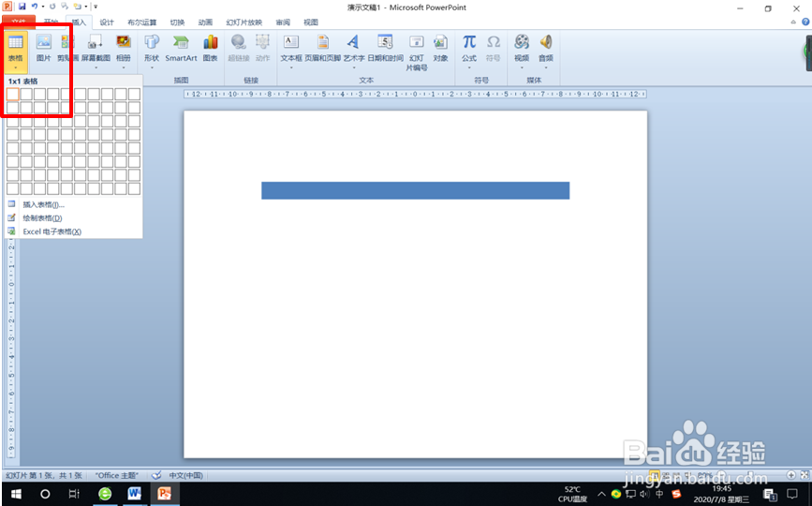The height and width of the screenshot is (506, 812).
Task: Open the 艺术字 WordArt gallery
Action: pos(354,51)
